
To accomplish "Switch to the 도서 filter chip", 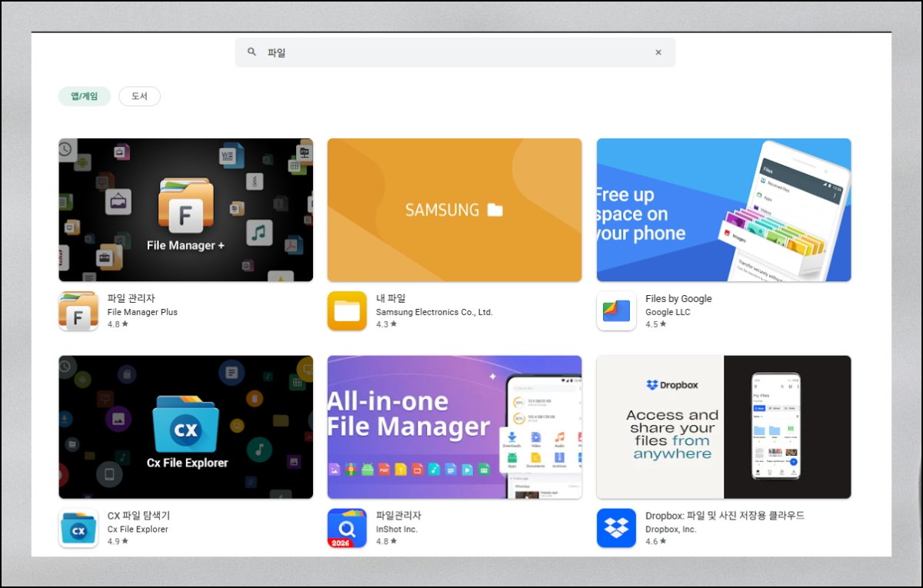I will point(139,96).
